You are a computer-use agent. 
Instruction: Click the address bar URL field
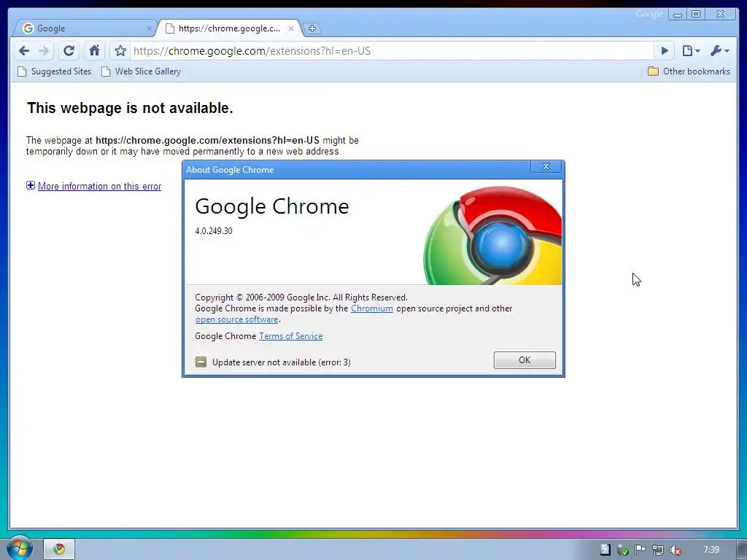(392, 51)
